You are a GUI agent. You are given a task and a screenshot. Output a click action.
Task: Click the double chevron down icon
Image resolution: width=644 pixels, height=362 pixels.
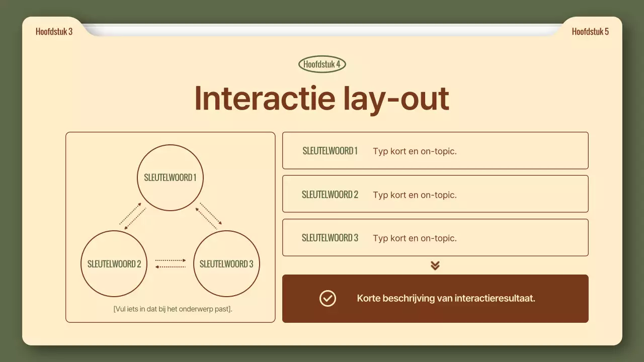coord(435,265)
